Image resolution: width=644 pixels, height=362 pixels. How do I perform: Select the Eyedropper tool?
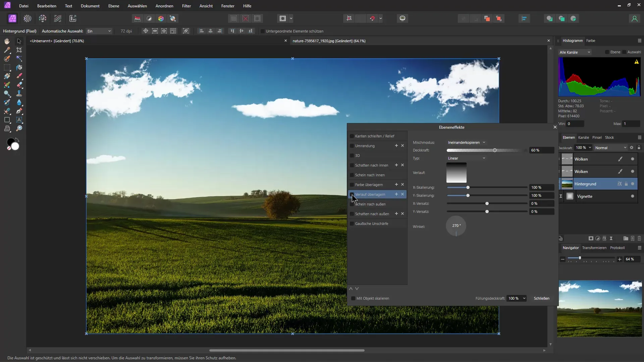pos(7,93)
